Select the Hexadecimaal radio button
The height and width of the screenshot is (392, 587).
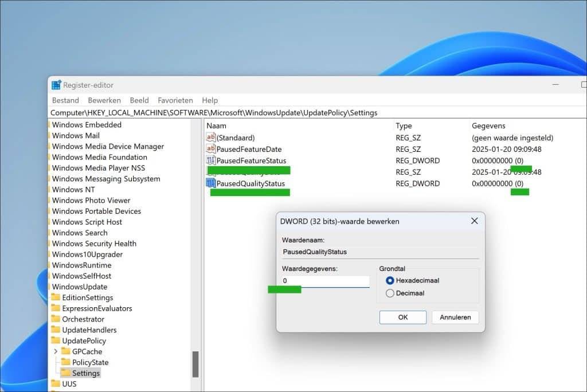coord(390,280)
